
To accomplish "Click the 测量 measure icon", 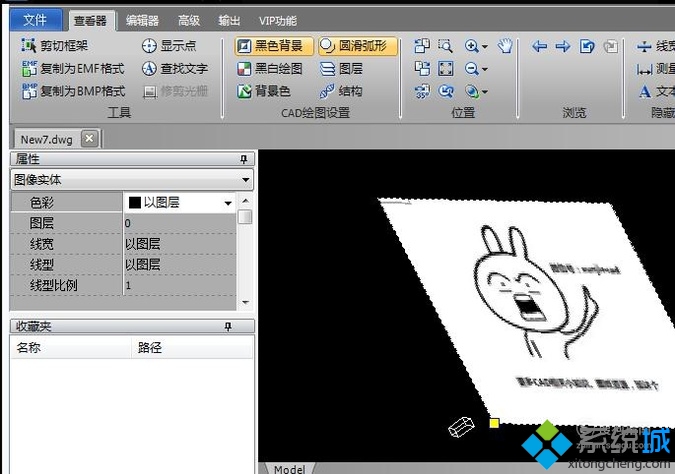I will coord(644,68).
